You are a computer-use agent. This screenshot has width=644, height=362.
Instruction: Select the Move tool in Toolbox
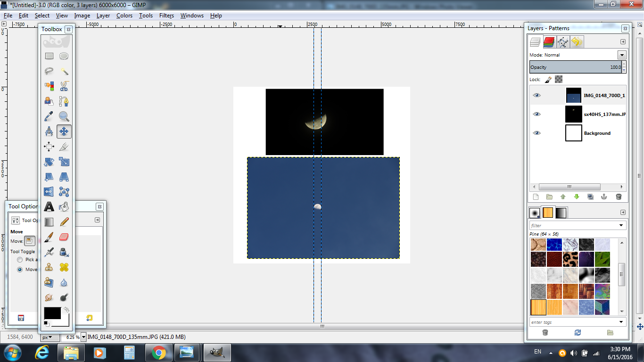(64, 132)
